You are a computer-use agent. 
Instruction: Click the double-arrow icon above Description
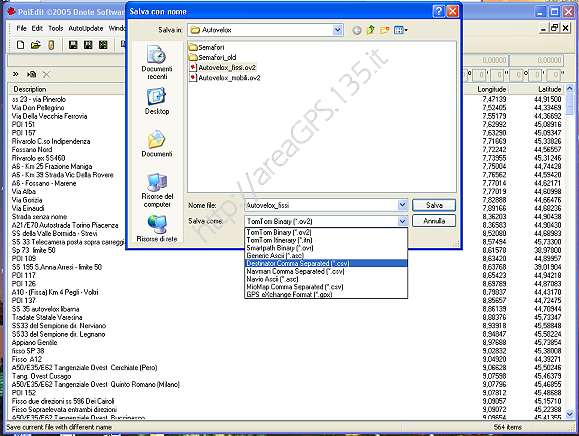[x=16, y=74]
